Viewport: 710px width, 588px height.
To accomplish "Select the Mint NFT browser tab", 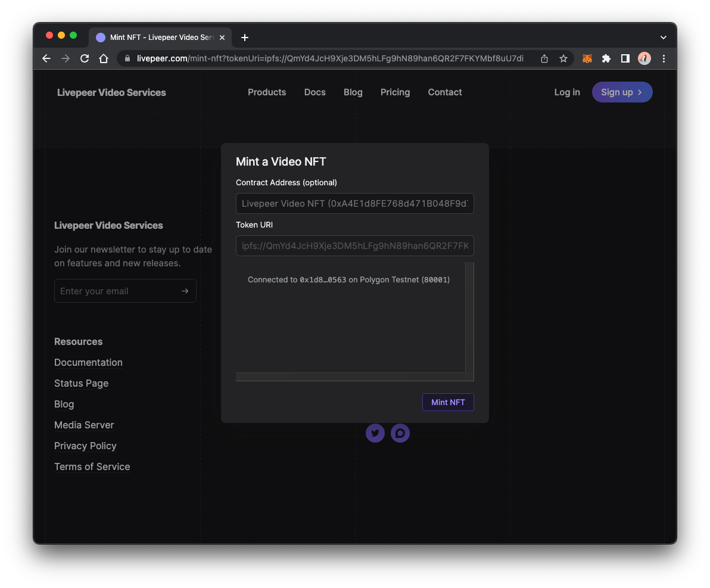I will coord(160,38).
